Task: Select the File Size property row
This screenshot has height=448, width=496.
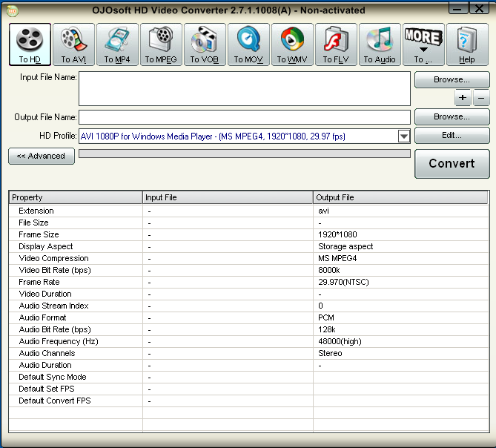Action: [x=248, y=223]
